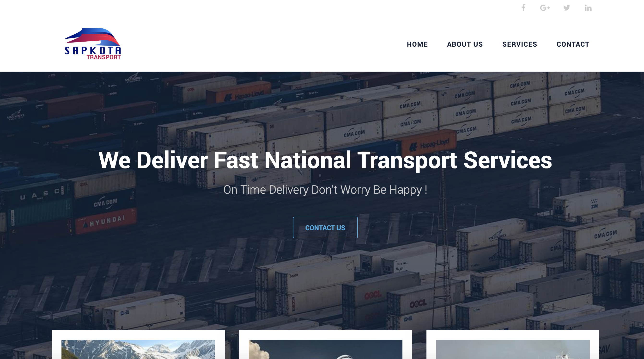This screenshot has height=359, width=644.
Task: Click the CONTACT navigation link
Action: pyautogui.click(x=573, y=44)
